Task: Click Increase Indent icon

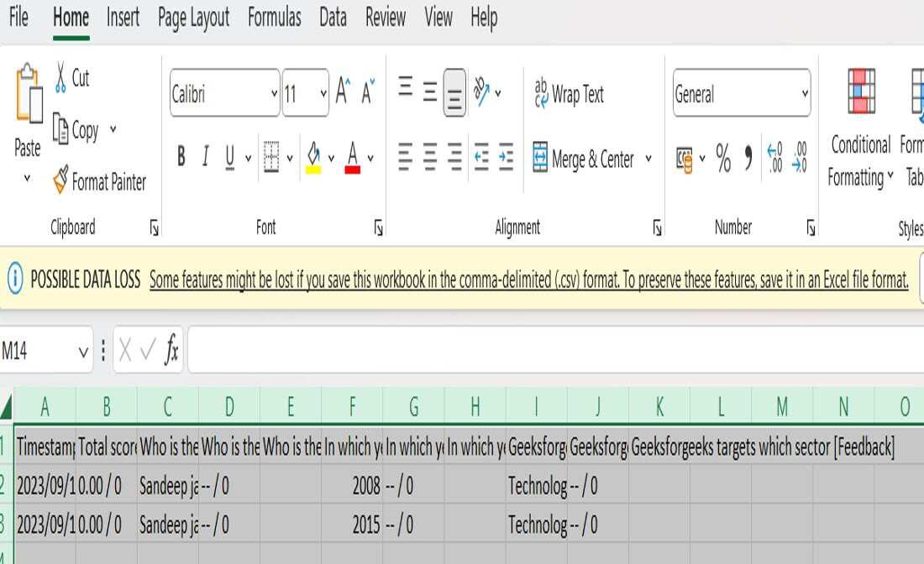Action: pos(507,157)
